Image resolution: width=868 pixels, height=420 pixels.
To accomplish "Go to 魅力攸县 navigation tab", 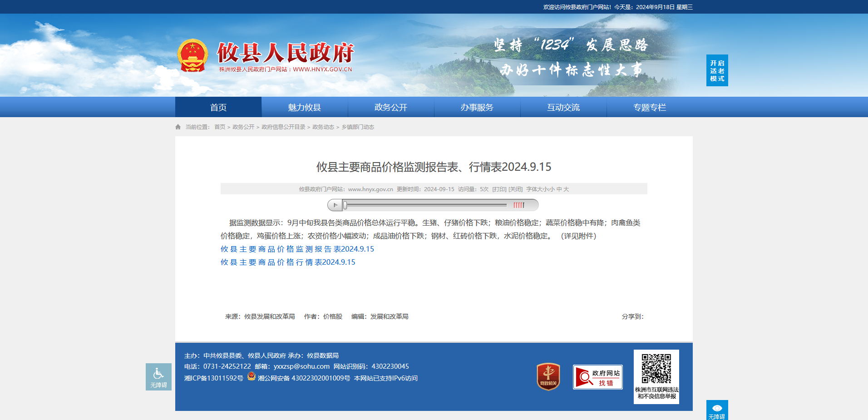I will (305, 107).
